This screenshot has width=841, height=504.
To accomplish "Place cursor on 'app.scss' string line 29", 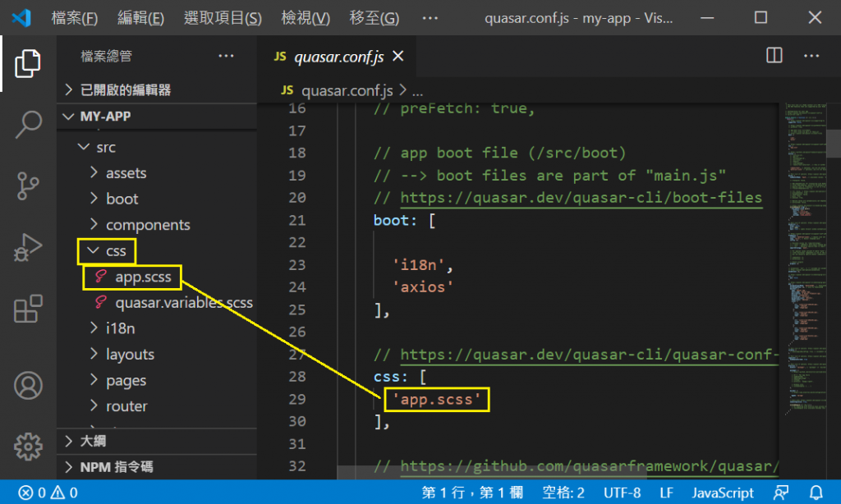I will [437, 400].
